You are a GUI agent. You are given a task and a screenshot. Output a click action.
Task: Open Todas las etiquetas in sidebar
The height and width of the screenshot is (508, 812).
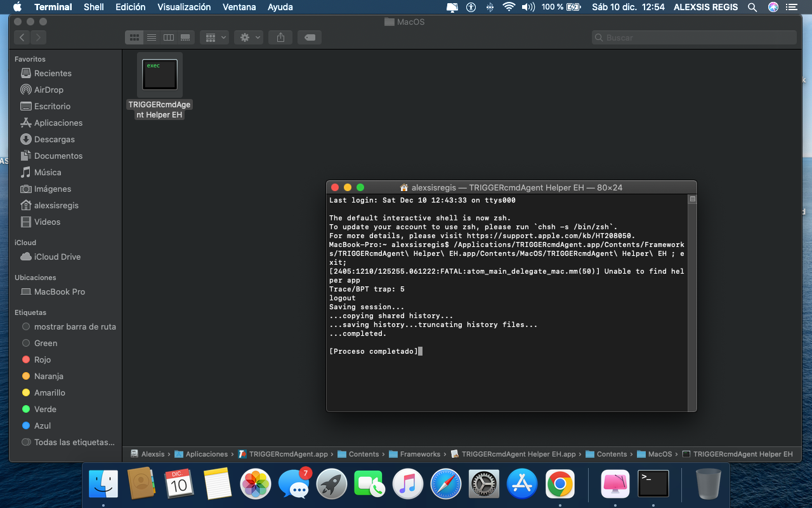pos(74,442)
